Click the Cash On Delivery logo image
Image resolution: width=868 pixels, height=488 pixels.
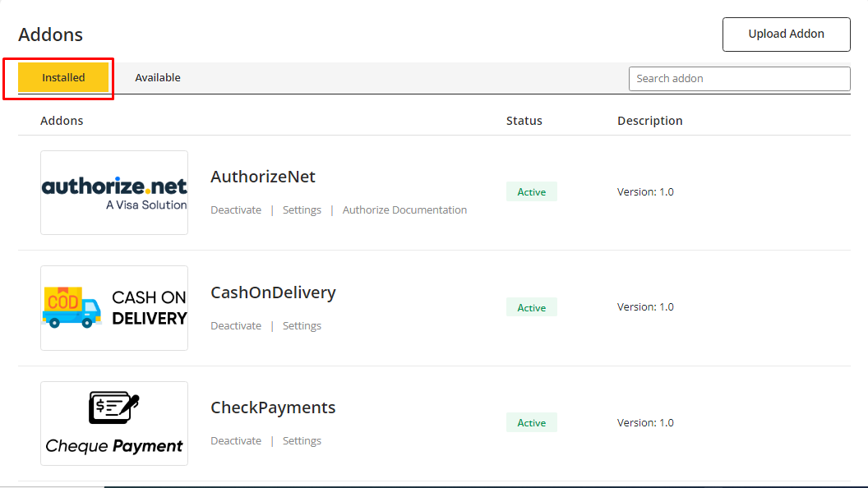114,308
